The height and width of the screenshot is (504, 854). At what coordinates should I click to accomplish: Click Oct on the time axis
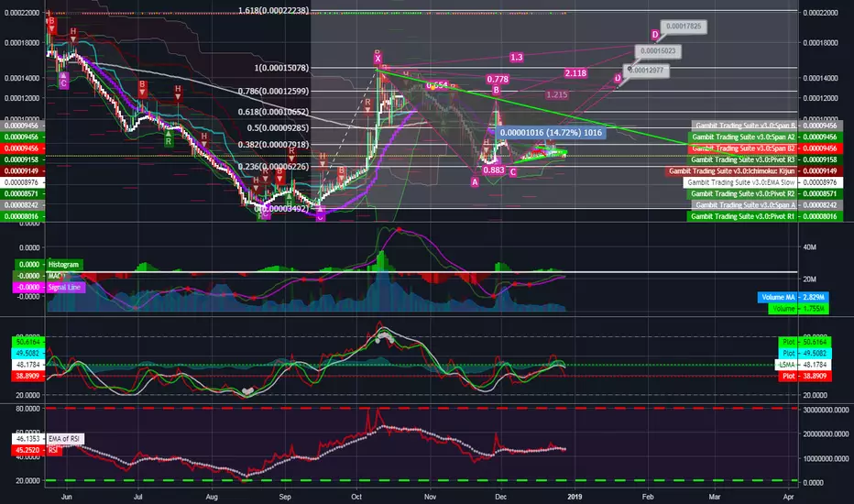tap(356, 497)
